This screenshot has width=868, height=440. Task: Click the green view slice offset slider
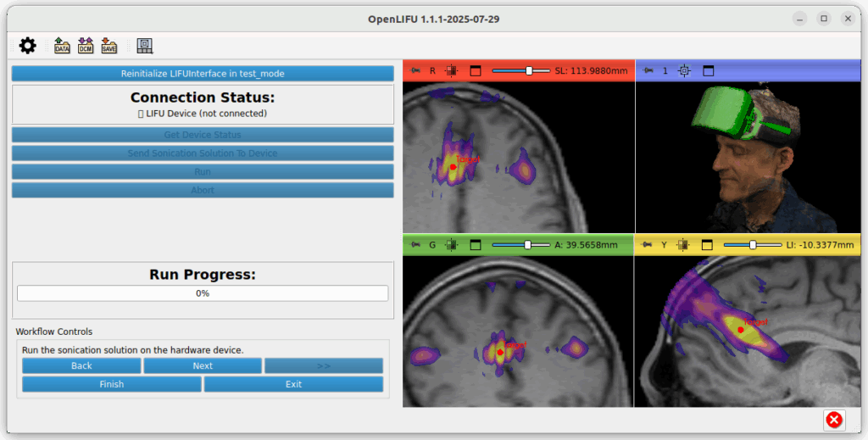click(x=521, y=245)
